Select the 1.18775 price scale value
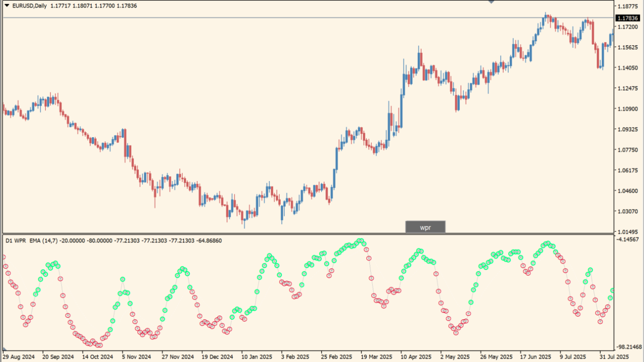The image size is (644, 362). tap(627, 6)
